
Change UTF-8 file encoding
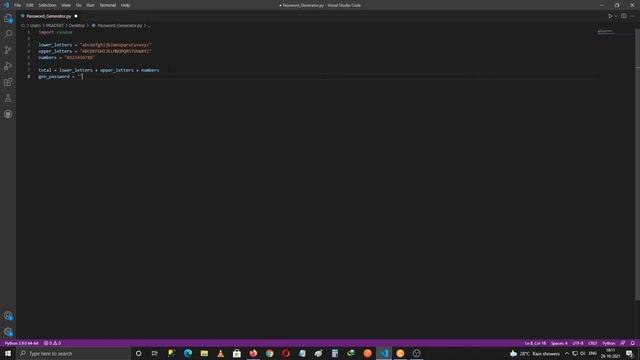coord(578,343)
